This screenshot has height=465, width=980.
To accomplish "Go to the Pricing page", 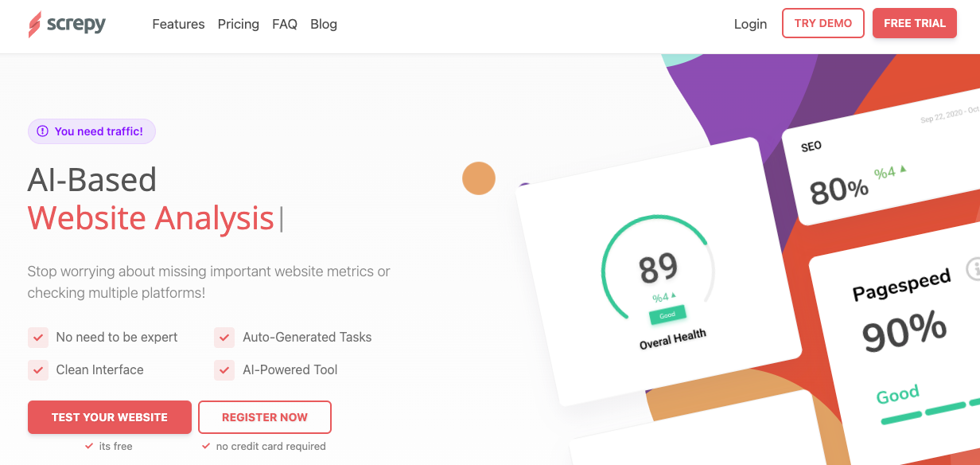I will [239, 24].
